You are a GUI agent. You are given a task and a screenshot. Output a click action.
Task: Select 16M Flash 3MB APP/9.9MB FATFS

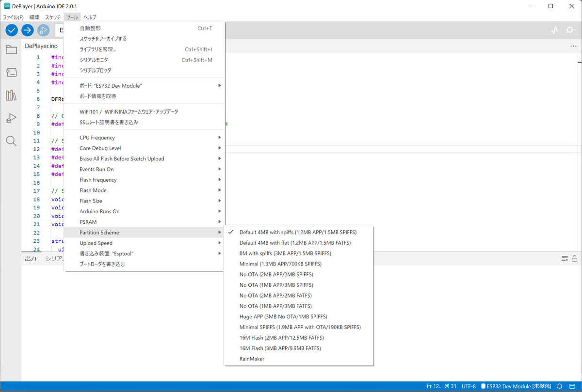pos(298,348)
